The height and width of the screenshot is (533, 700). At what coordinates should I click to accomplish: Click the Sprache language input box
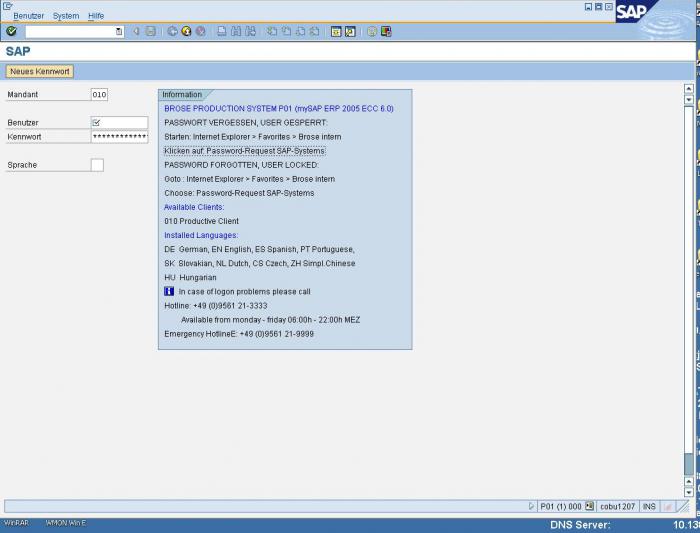(x=97, y=165)
